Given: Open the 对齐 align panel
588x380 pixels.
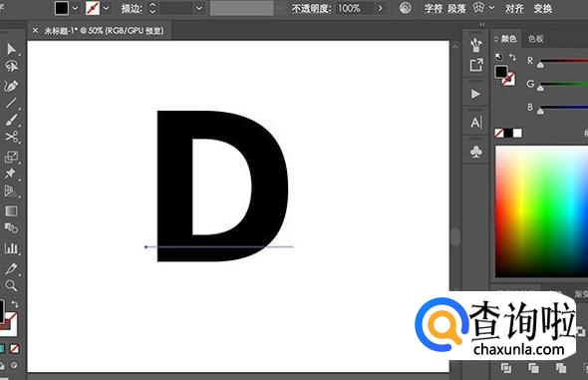Looking at the screenshot, I should point(513,8).
